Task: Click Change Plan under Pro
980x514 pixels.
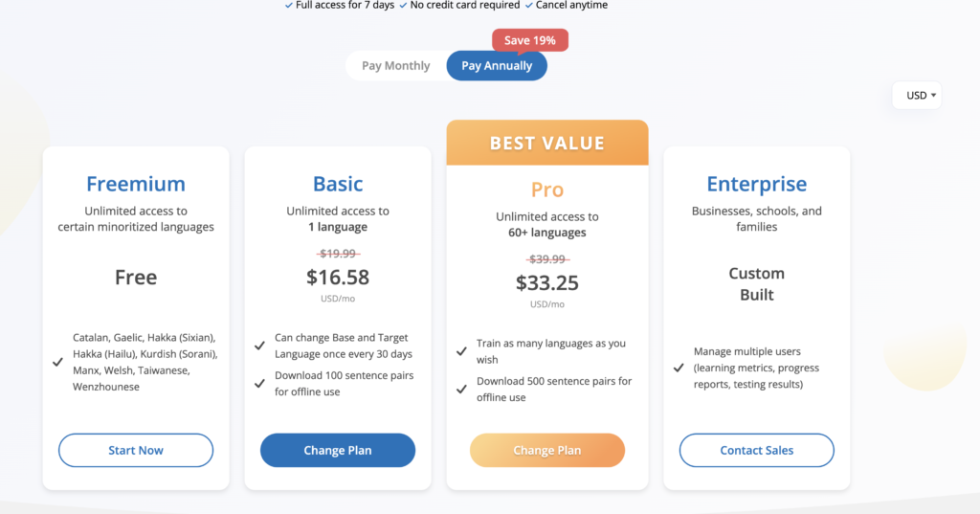Action: pyautogui.click(x=547, y=450)
